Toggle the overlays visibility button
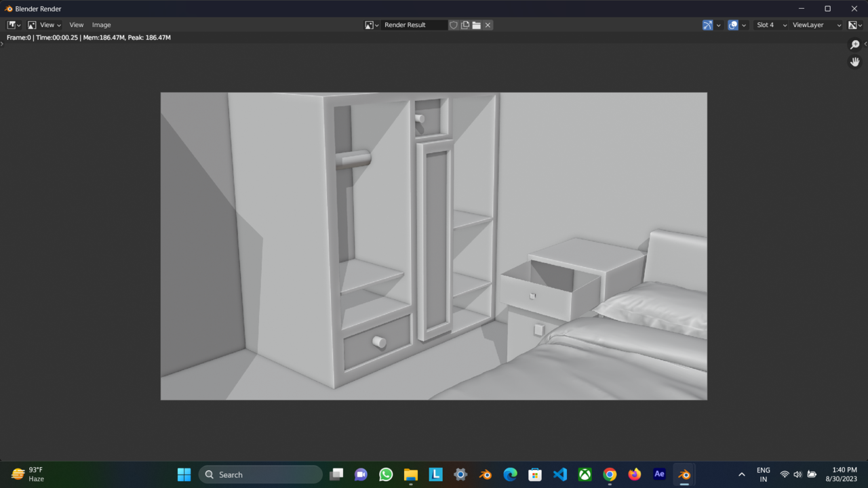 (733, 24)
